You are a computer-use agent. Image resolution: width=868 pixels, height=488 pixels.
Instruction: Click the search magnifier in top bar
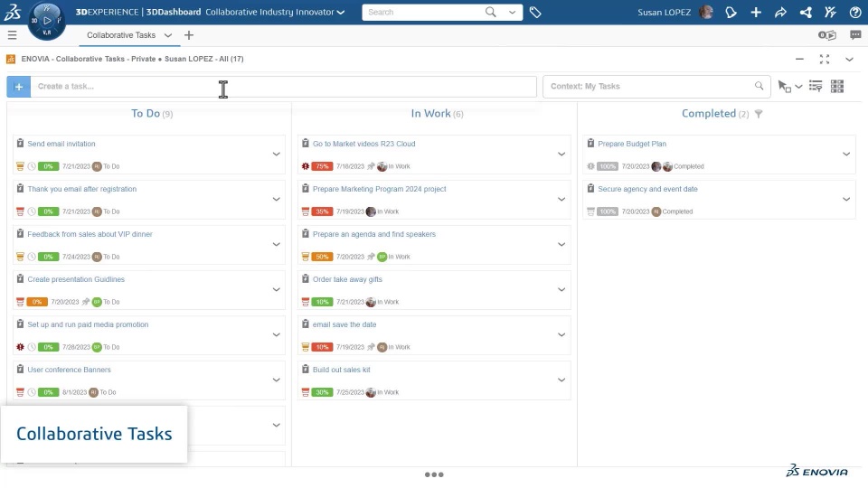490,12
